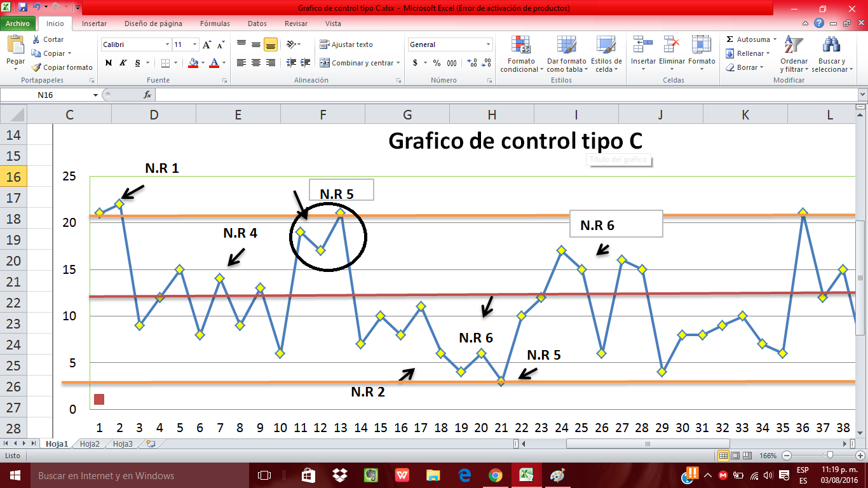Switch to the Fórmulas ribbon tab
The image size is (868, 488).
pos(214,23)
